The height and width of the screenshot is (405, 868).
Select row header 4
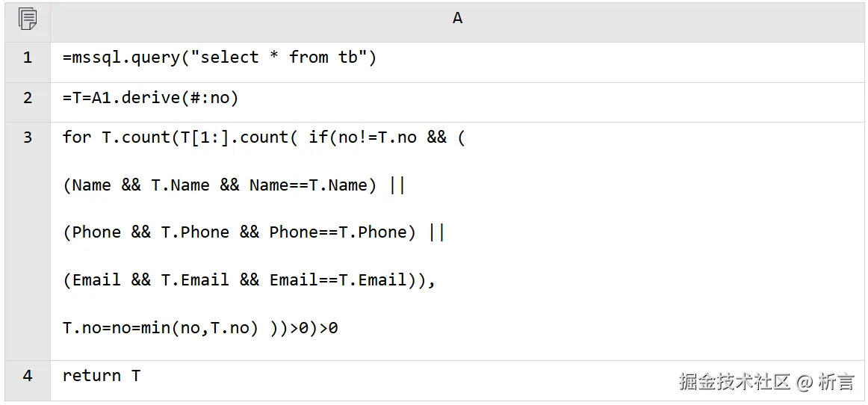(x=28, y=376)
